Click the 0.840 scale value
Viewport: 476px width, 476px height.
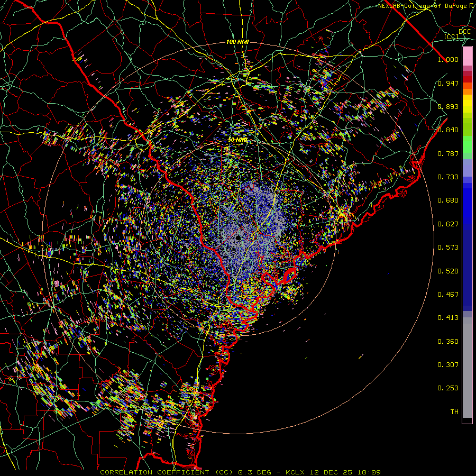[x=448, y=130]
